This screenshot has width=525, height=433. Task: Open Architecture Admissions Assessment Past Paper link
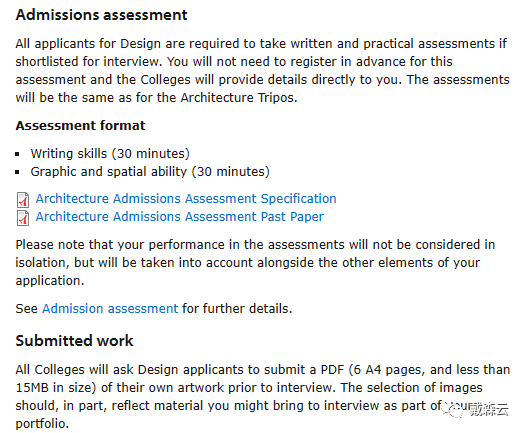179,217
